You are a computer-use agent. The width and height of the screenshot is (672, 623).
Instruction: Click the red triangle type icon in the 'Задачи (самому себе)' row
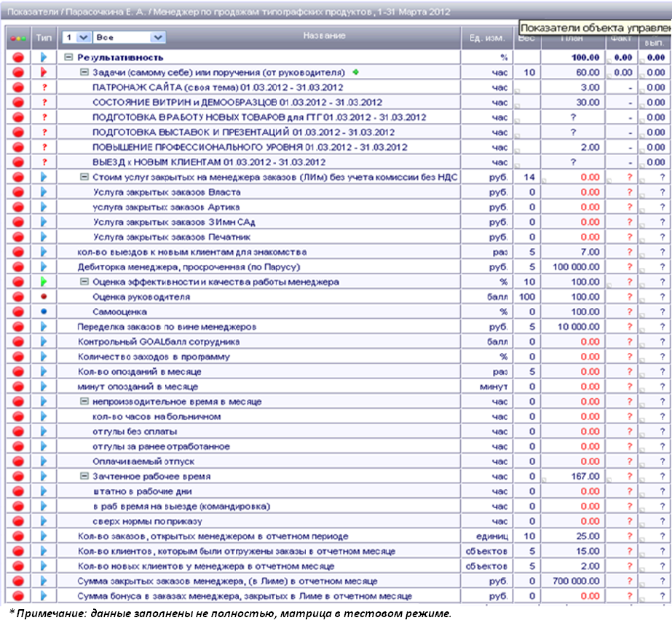(44, 72)
